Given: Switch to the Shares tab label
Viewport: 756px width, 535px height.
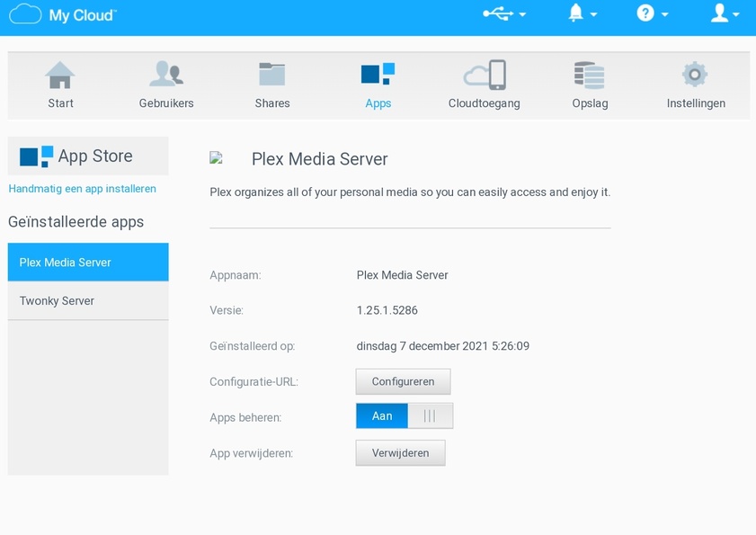Looking at the screenshot, I should (x=272, y=103).
